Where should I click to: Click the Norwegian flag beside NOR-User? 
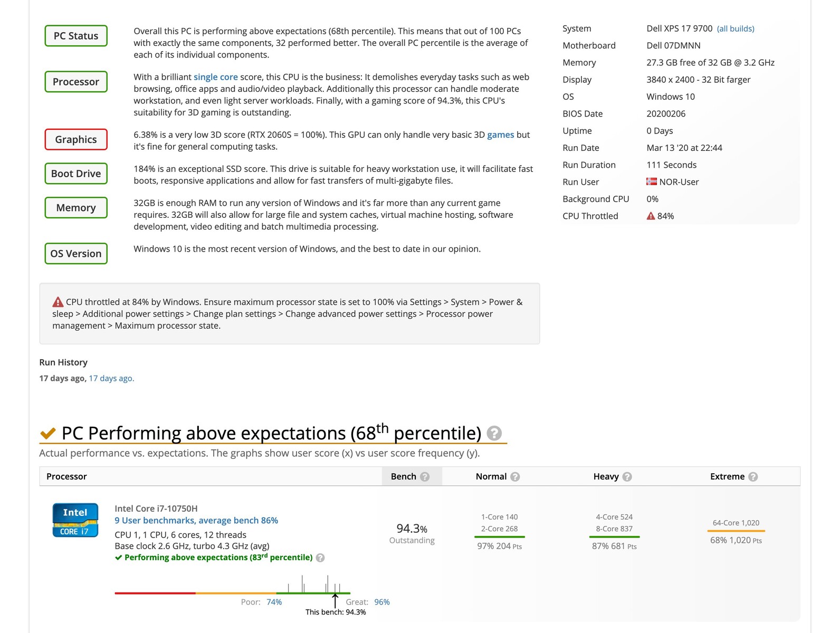pyautogui.click(x=652, y=181)
